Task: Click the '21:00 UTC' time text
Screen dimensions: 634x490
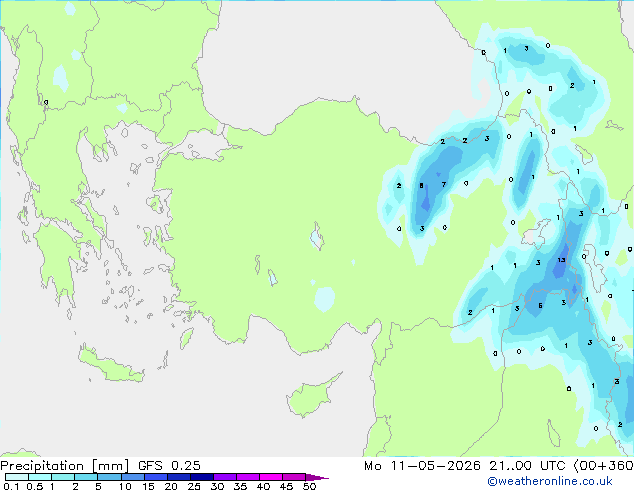Action: [527, 466]
